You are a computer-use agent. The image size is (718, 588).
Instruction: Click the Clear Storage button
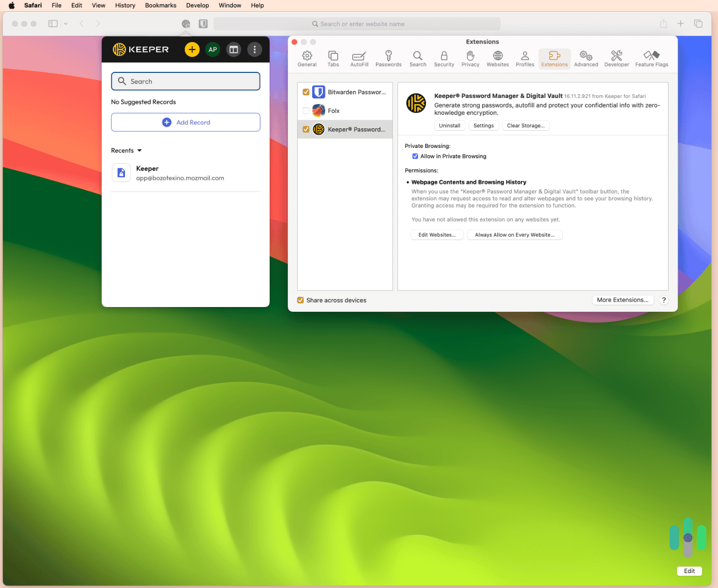tap(525, 126)
